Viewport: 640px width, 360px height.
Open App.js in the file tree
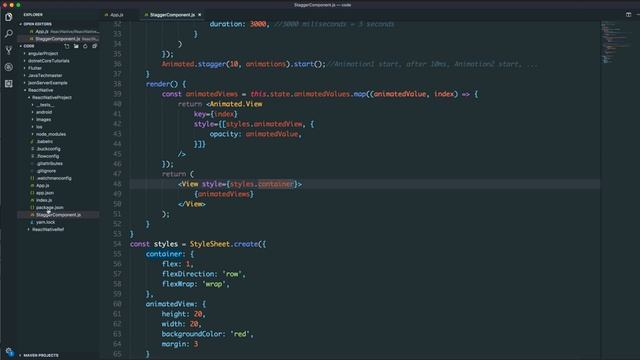[x=42, y=186]
